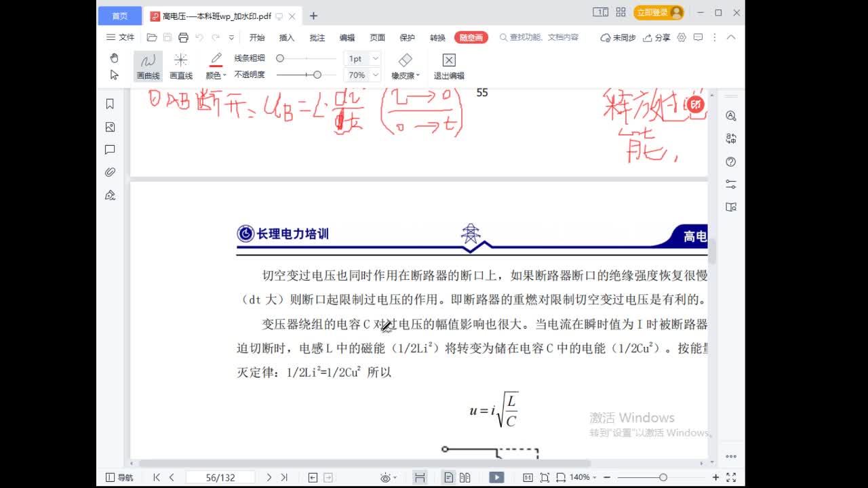The width and height of the screenshot is (868, 488).
Task: Choose the 画直线 straight line tool
Action: (181, 66)
